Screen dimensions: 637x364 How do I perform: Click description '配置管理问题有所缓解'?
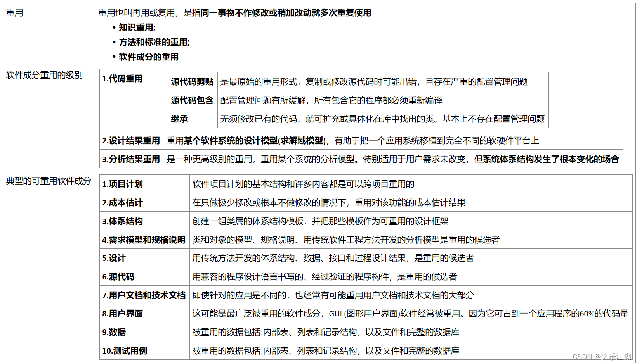tap(331, 100)
